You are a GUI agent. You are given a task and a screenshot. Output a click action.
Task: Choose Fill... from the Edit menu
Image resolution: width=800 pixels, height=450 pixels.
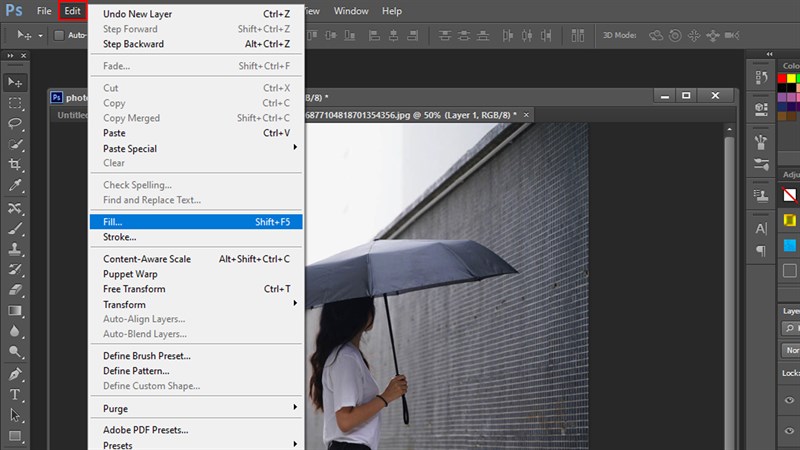tap(196, 222)
